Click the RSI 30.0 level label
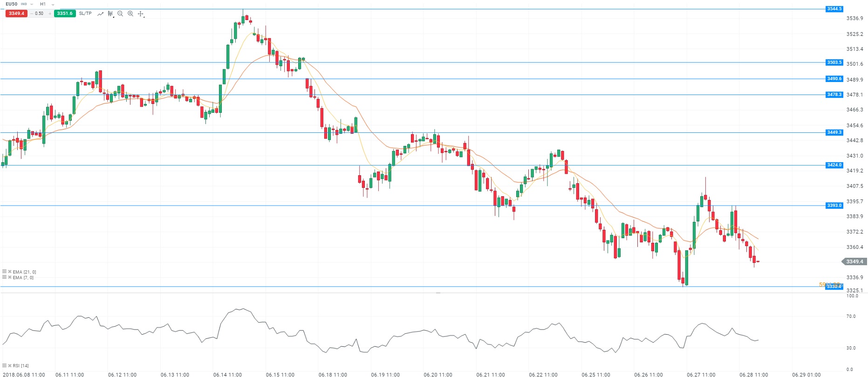Viewport: 868px width, 378px height. 851,348
